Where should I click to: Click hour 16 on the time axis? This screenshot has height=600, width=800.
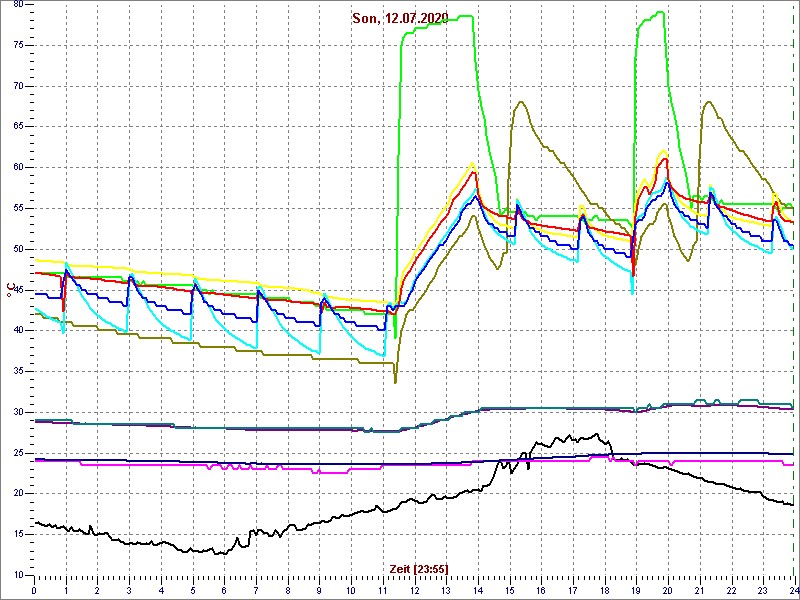click(541, 590)
